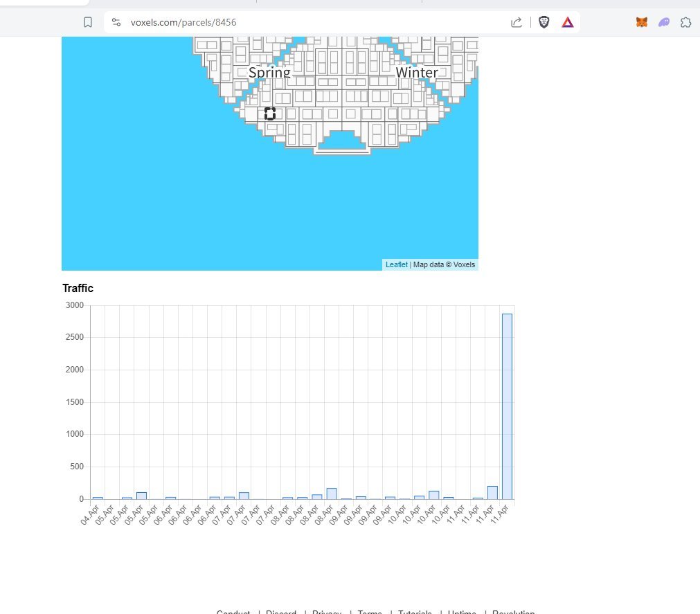This screenshot has height=614, width=700.
Task: Open the site settings icon beside the URL
Action: point(116,22)
